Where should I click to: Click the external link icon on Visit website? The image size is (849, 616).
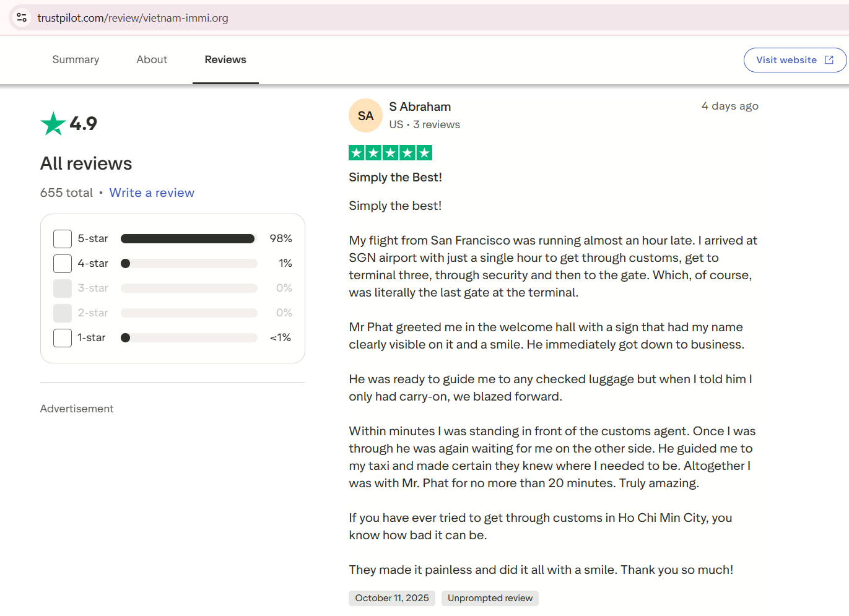(x=829, y=60)
